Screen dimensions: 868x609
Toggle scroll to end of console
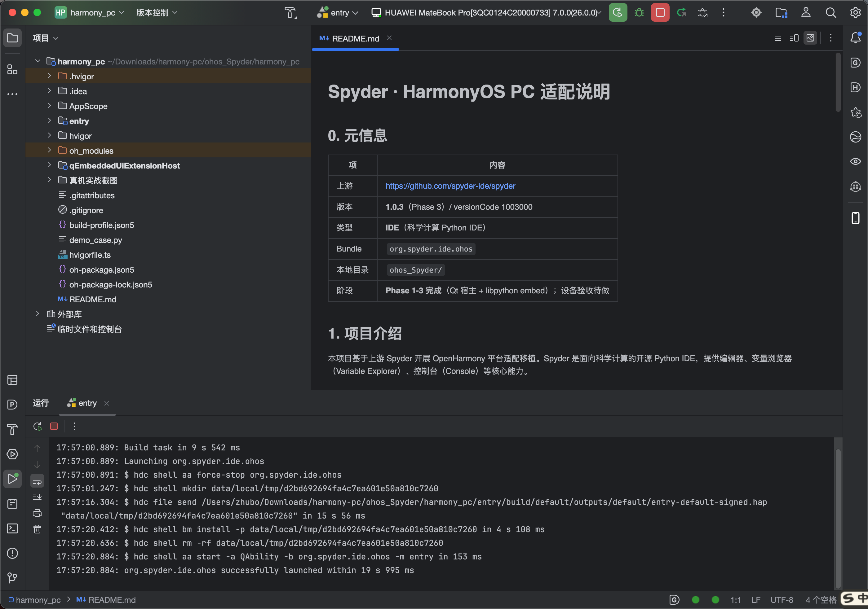pos(37,497)
